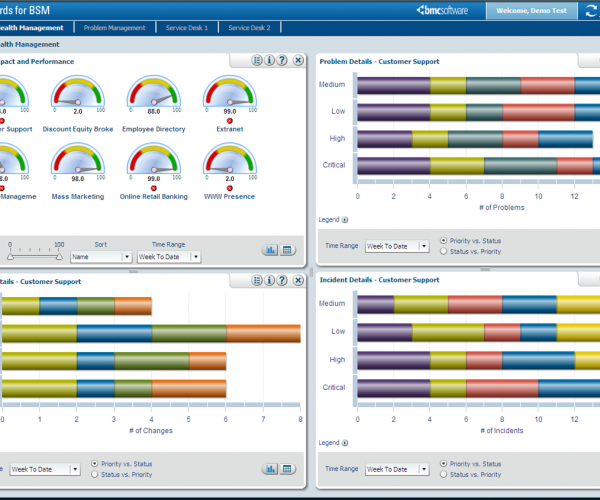Viewport: 600px width, 500px height.
Task: Open help icon in Change Details panel
Action: click(x=282, y=280)
